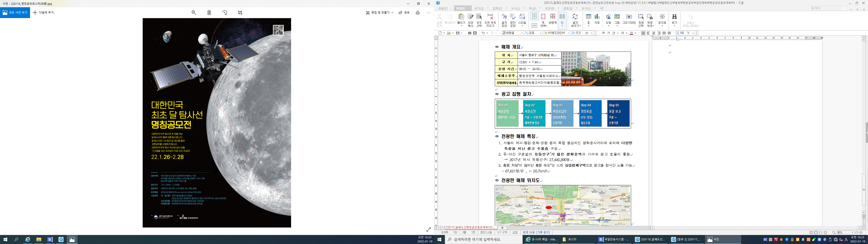This screenshot has width=868, height=244.
Task: Click 모든 사진 보기 button
Action: 15,12
